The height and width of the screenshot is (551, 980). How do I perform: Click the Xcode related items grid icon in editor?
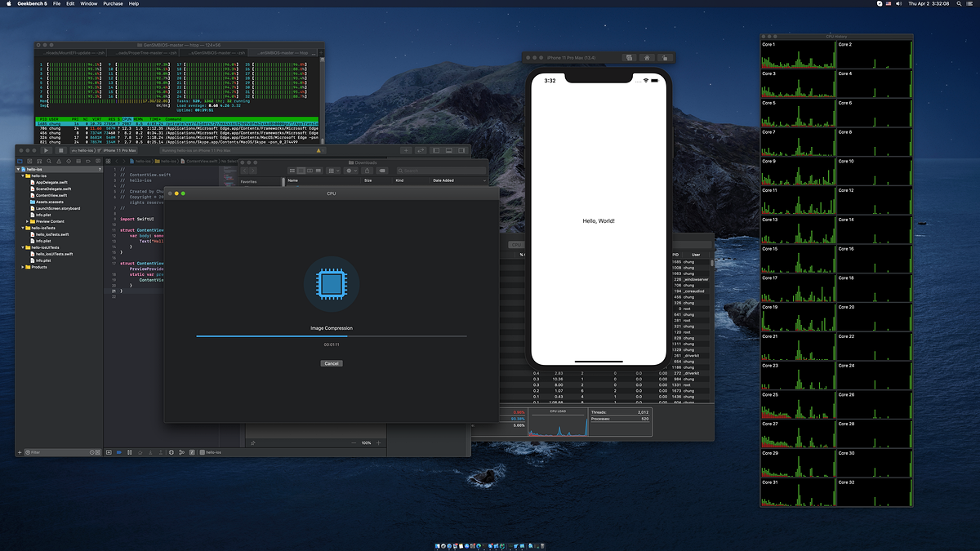[108, 162]
